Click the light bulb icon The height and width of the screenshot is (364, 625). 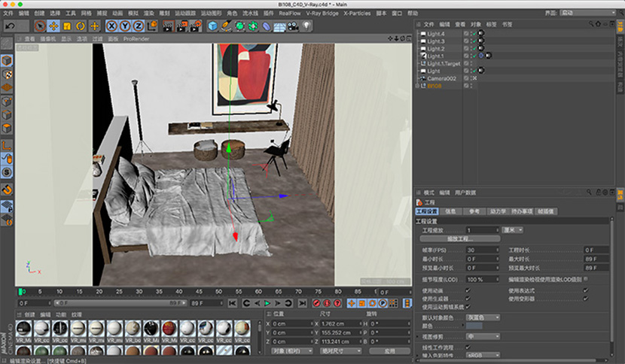point(307,26)
